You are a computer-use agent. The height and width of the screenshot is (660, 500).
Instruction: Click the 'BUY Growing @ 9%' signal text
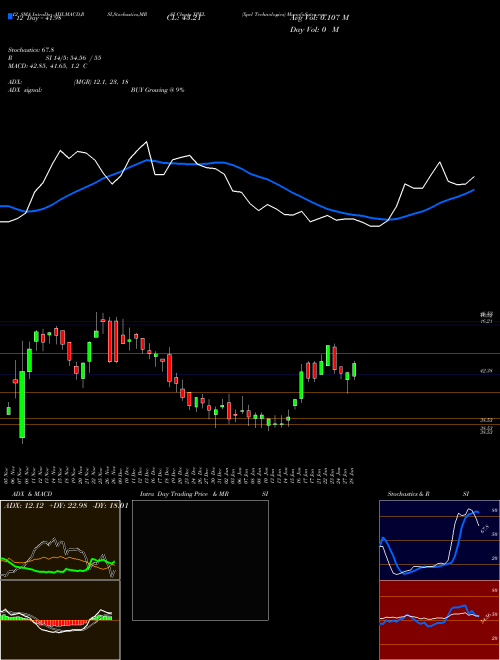[x=157, y=90]
